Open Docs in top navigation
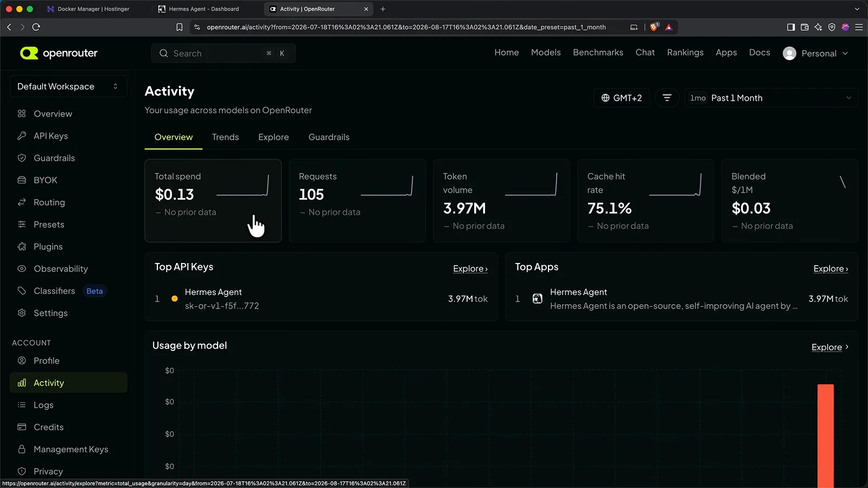Image resolution: width=868 pixels, height=488 pixels. pyautogui.click(x=759, y=53)
